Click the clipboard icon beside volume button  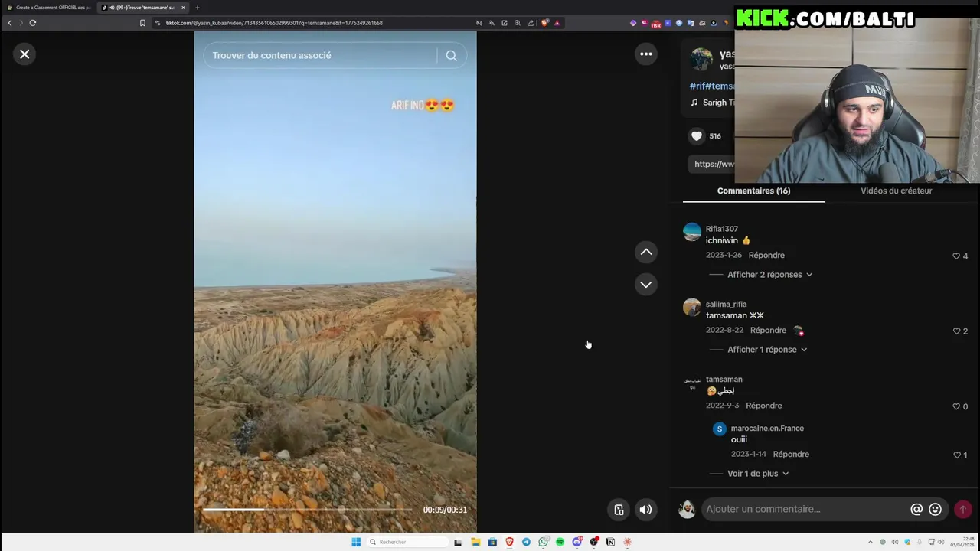619,510
